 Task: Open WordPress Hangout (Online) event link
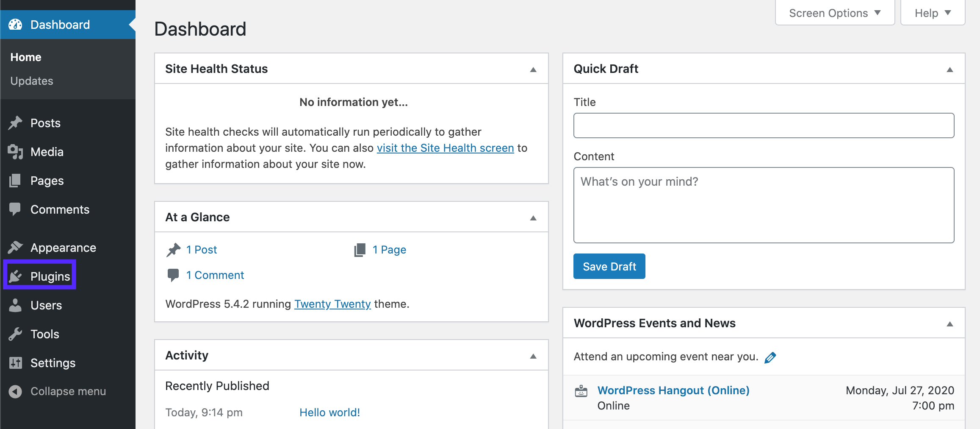673,390
